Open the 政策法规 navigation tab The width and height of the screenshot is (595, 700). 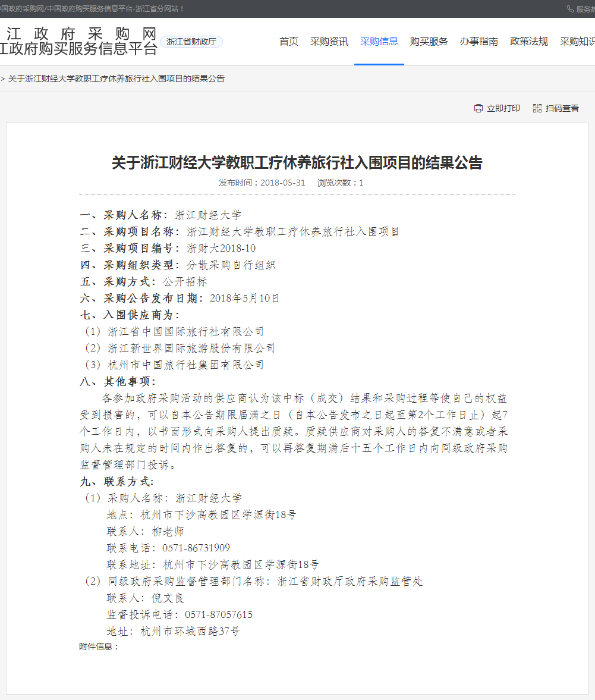(x=529, y=42)
